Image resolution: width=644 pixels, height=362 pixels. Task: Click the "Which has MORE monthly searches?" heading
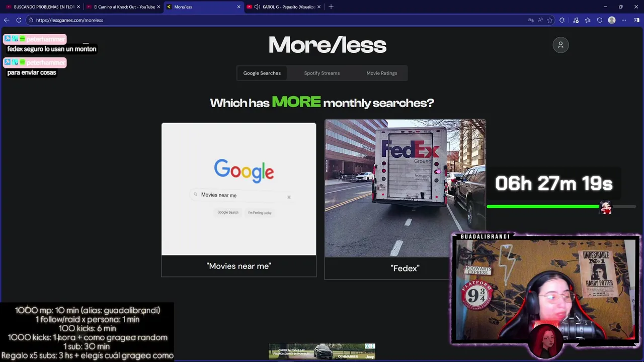coord(322,102)
